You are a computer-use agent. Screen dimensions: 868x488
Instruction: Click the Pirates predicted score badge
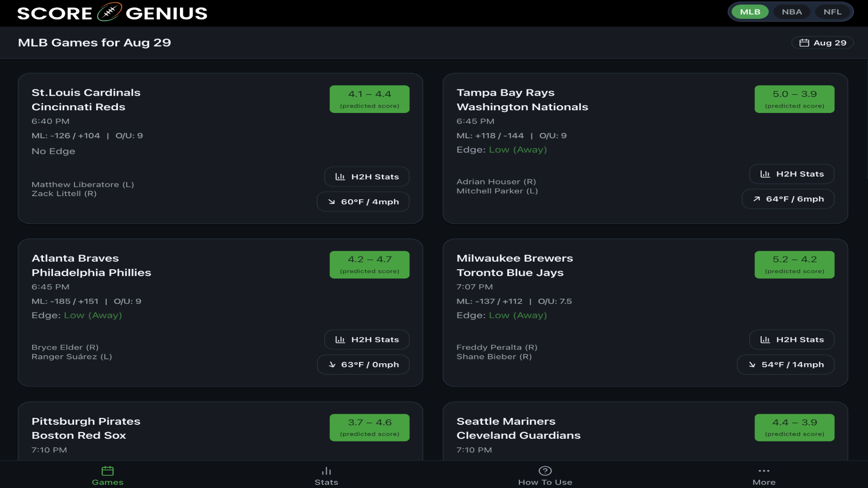pyautogui.click(x=369, y=427)
